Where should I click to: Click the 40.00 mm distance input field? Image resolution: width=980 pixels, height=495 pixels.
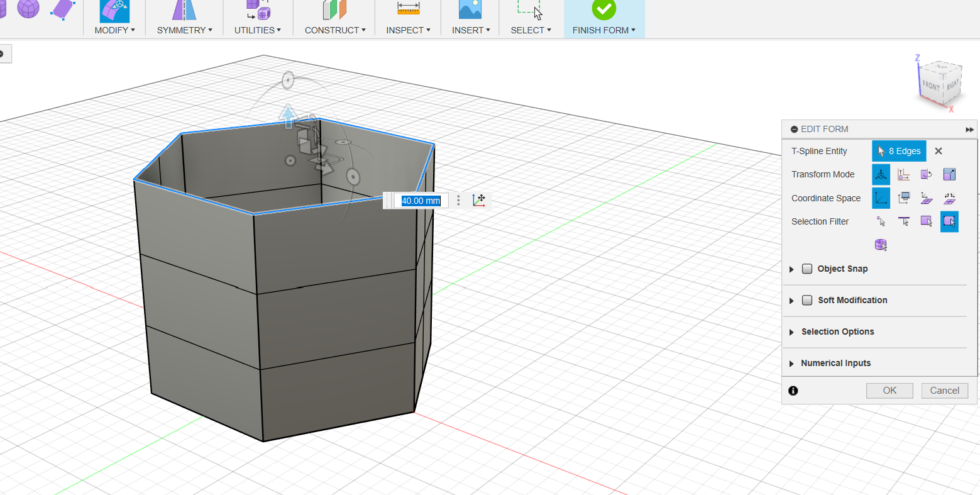pos(421,201)
